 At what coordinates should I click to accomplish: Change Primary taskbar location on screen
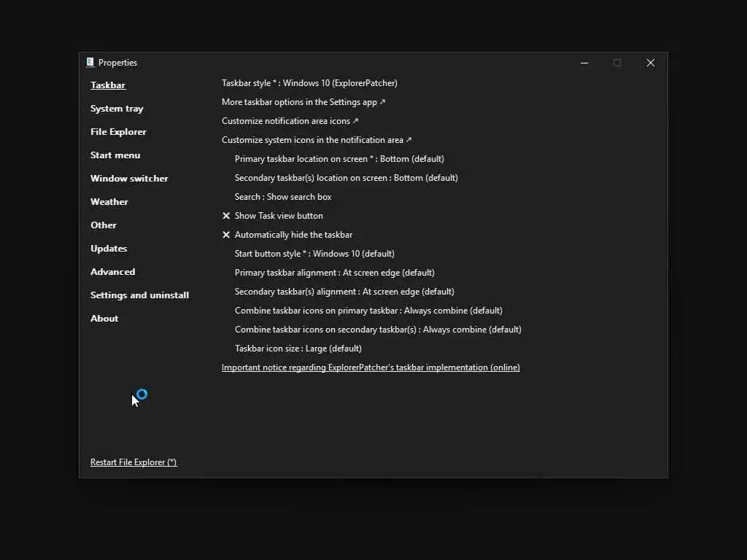pos(339,159)
